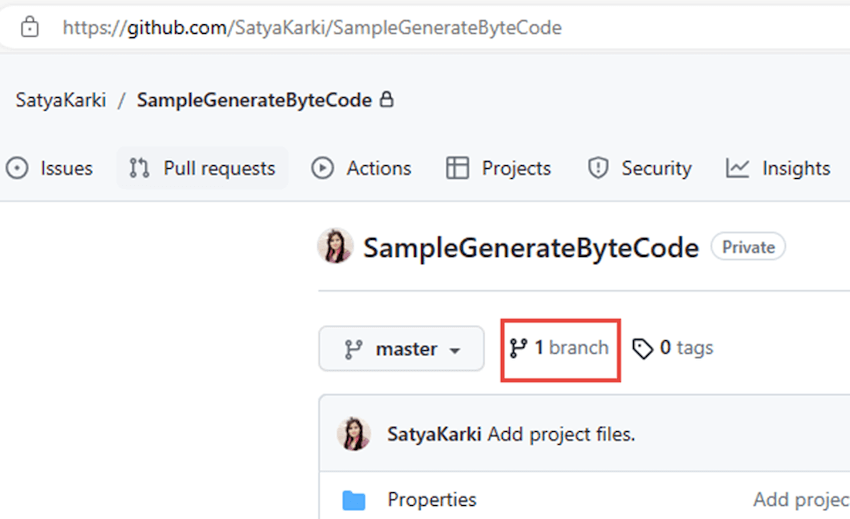The width and height of the screenshot is (850, 519).
Task: Open the 0 tags link
Action: [x=673, y=348]
